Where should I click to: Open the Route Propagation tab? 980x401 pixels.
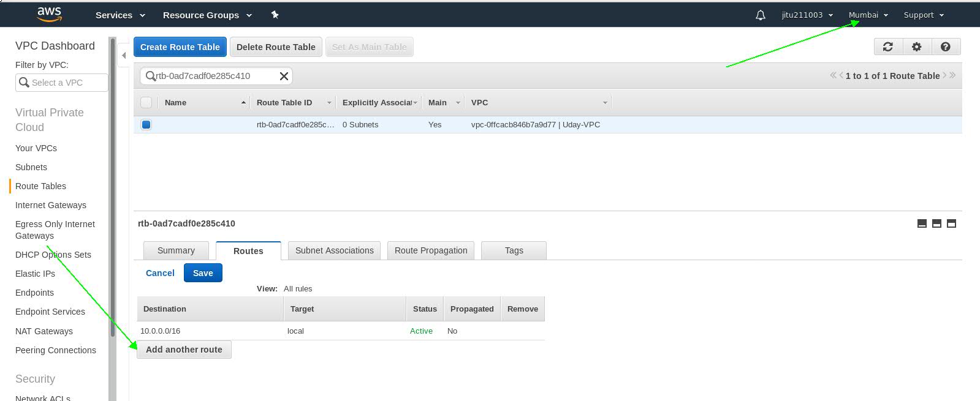click(x=431, y=250)
